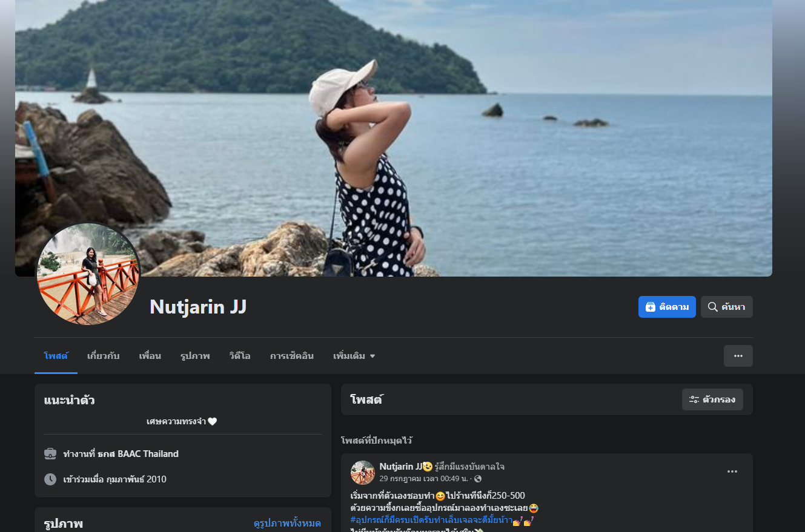Open the seaside cover photo
Image resolution: width=805 pixels, height=532 pixels.
click(394, 138)
